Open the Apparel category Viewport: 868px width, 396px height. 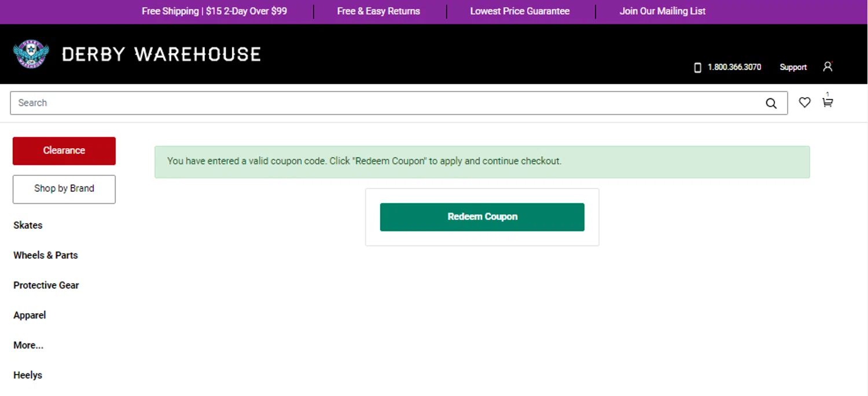30,316
